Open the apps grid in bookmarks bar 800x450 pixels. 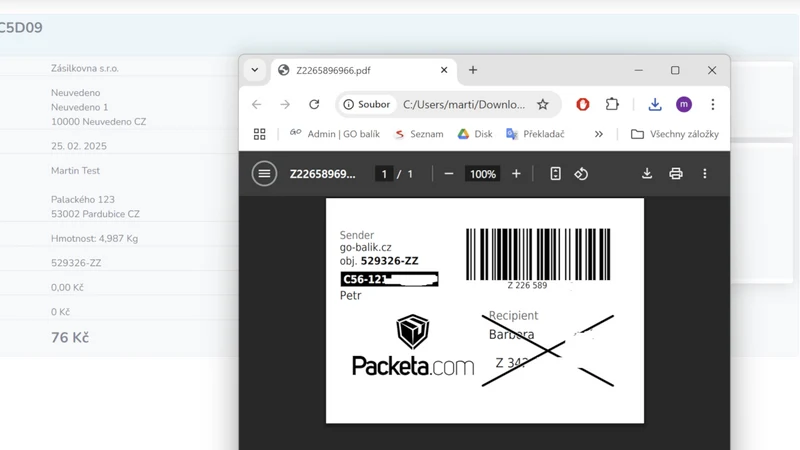[260, 134]
